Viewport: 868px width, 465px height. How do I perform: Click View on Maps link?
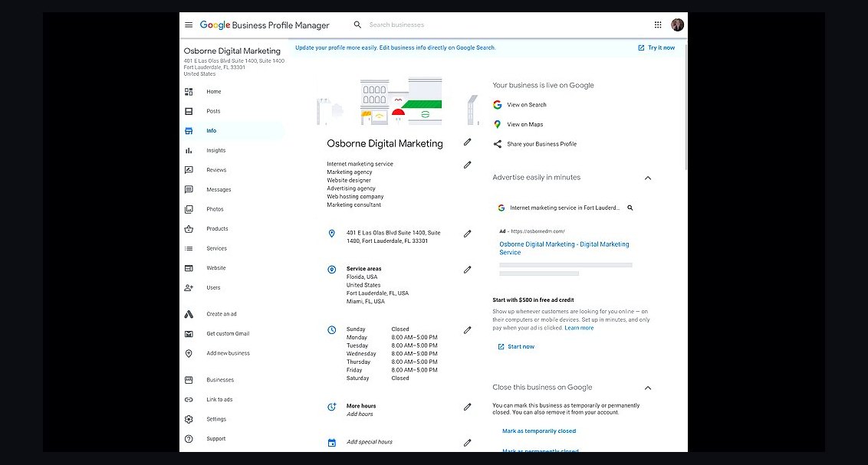pyautogui.click(x=524, y=124)
